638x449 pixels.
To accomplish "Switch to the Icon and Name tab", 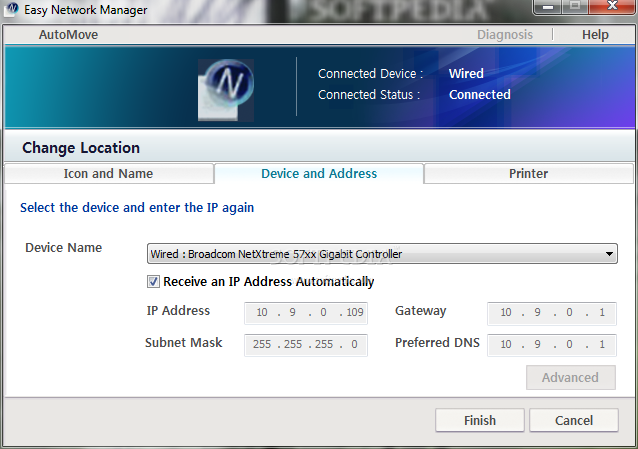I will (x=109, y=173).
